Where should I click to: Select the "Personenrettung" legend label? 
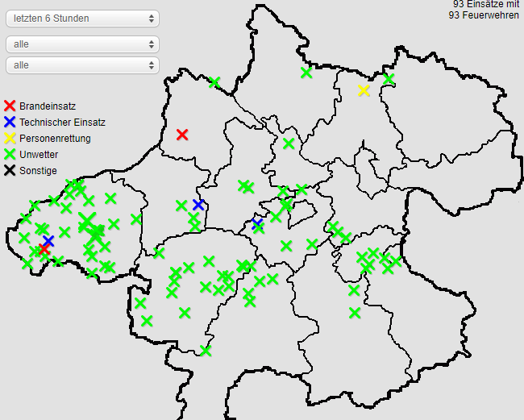55,139
